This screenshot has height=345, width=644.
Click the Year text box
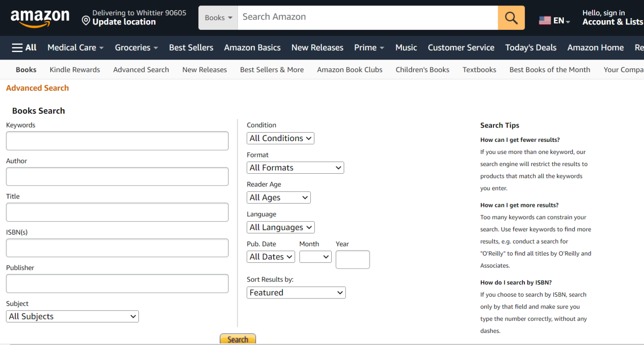(x=352, y=259)
